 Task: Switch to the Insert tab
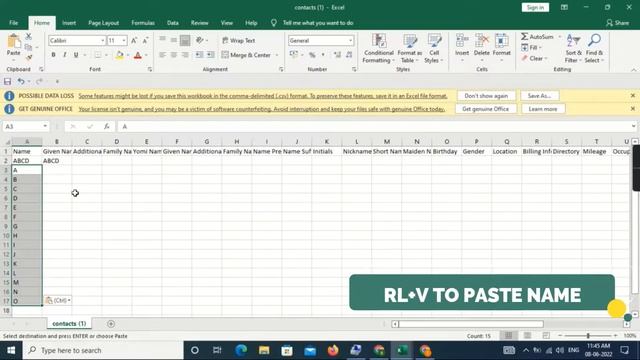(69, 23)
